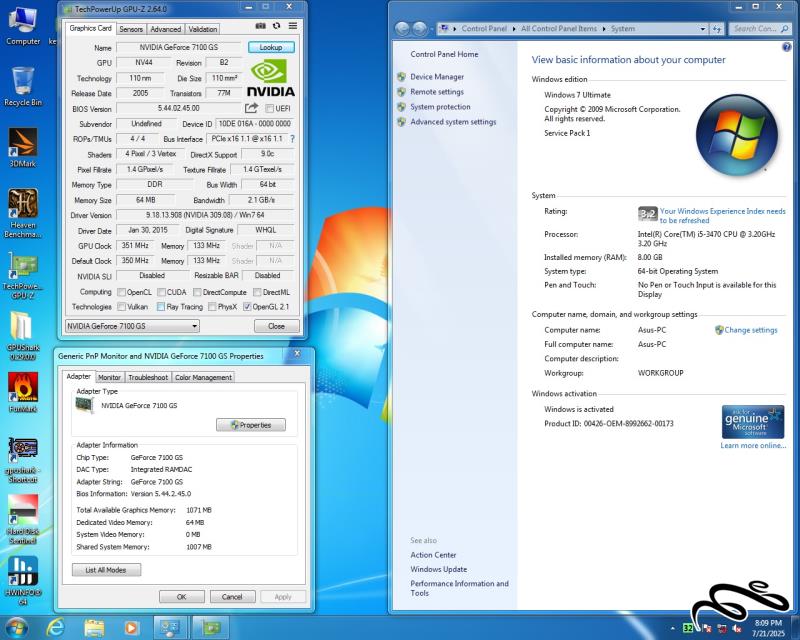Select the GPUShark folder on desktop
Image resolution: width=800 pixels, height=640 pixels.
click(22, 336)
